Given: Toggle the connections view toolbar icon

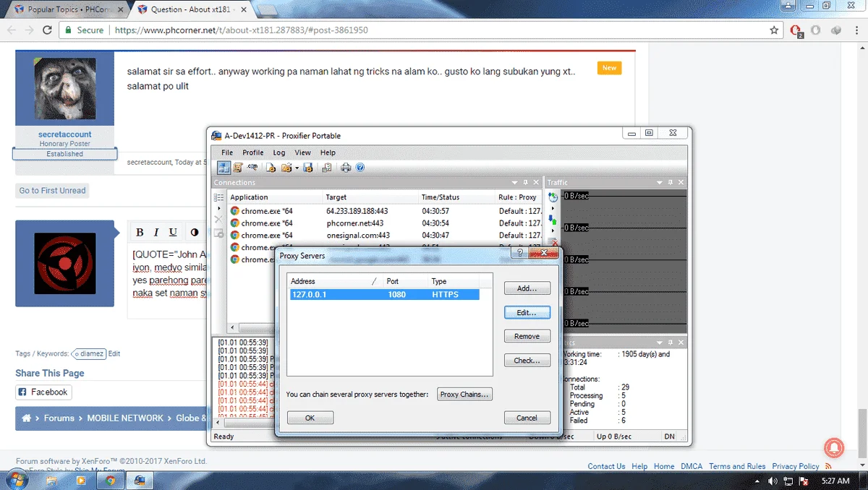Looking at the screenshot, I should point(224,168).
